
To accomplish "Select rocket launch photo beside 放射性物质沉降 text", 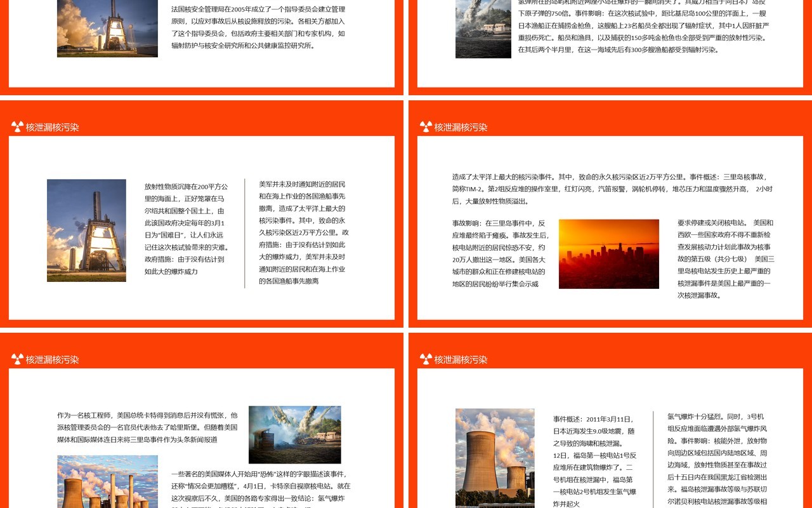I will click(86, 231).
